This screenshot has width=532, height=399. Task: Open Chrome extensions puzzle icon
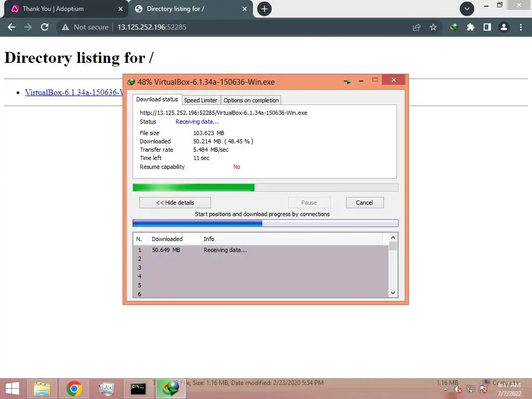[x=470, y=27]
